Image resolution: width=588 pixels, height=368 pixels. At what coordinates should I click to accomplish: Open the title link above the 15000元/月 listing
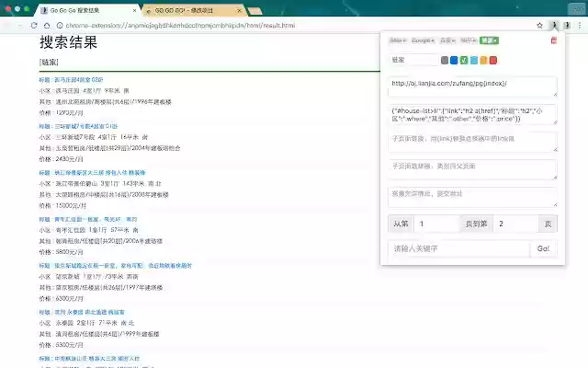click(x=100, y=173)
